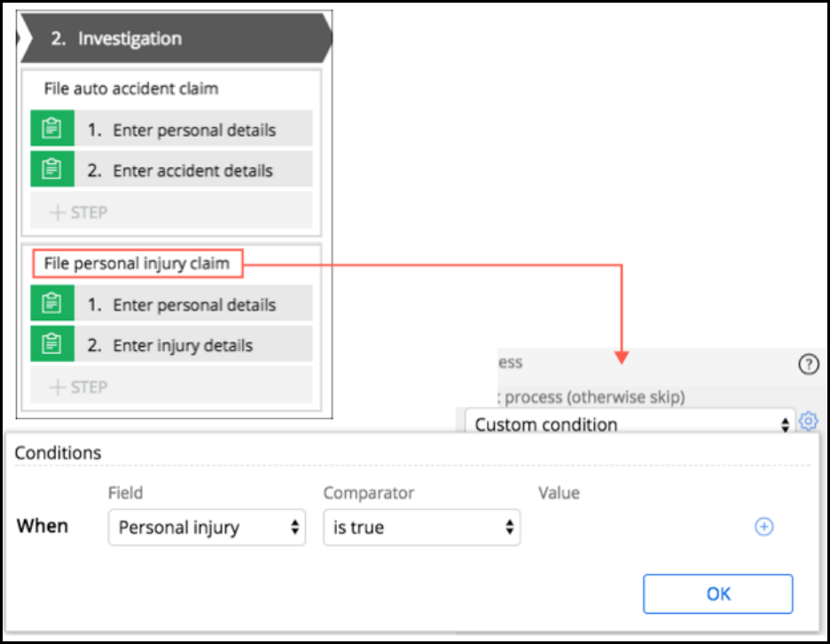
Task: Open the Enter injury details step
Action: click(183, 345)
